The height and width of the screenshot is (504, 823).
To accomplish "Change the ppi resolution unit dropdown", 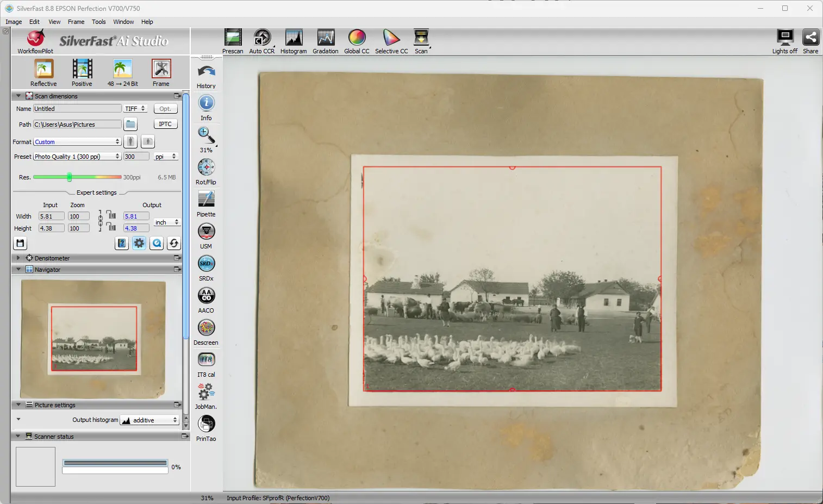I will pos(166,157).
